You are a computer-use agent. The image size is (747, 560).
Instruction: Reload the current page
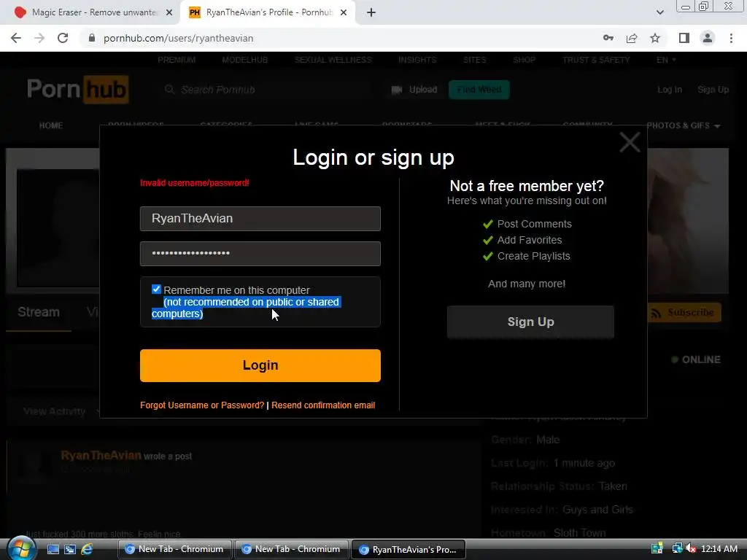click(63, 38)
